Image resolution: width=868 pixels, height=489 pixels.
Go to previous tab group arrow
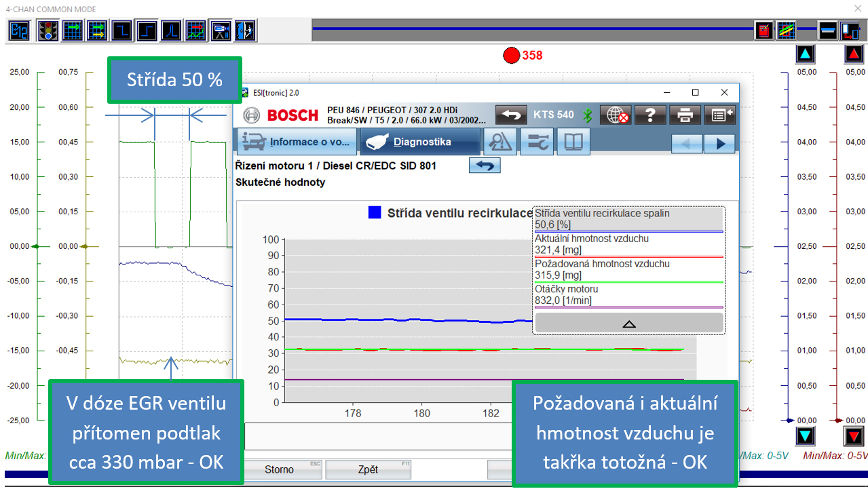coord(687,144)
